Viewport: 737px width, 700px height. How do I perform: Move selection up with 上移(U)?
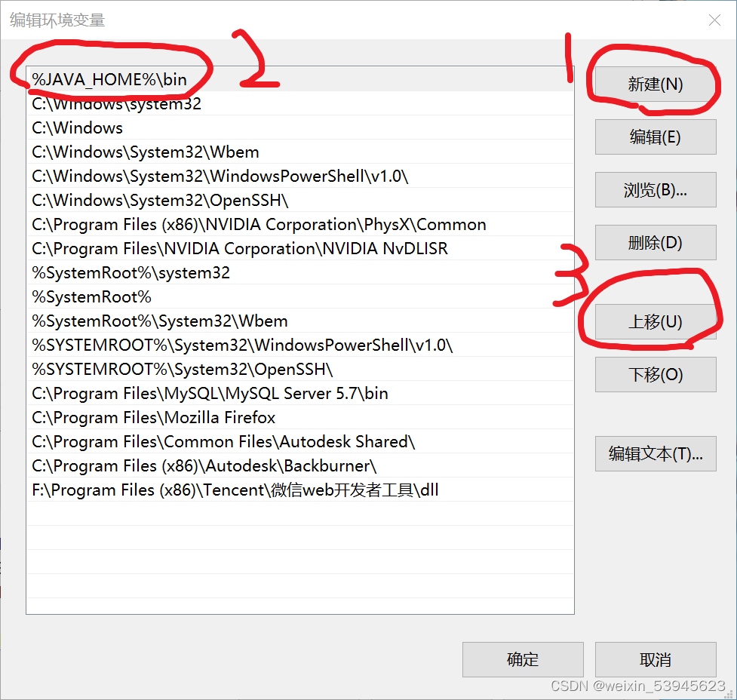click(x=655, y=321)
